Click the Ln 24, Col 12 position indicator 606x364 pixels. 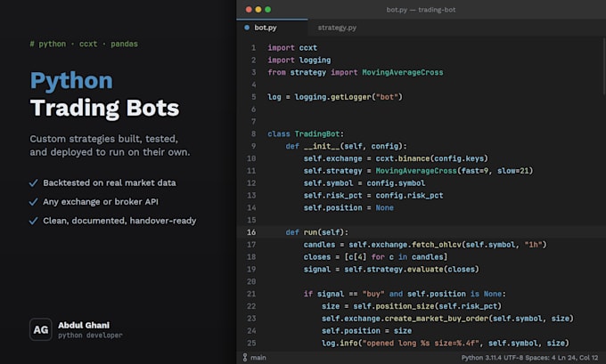point(577,358)
